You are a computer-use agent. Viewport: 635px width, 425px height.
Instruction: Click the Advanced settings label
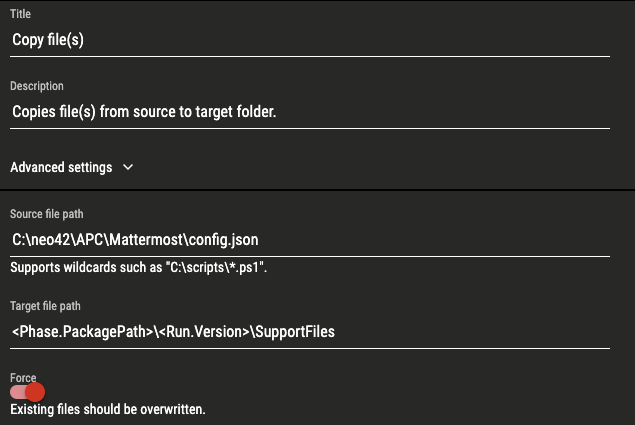pos(61,167)
